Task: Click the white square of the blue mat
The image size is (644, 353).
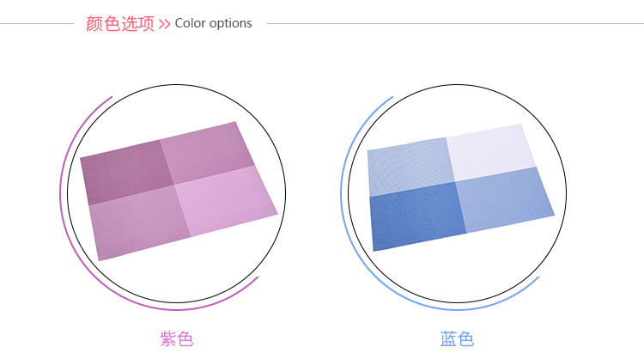Action: pyautogui.click(x=489, y=153)
